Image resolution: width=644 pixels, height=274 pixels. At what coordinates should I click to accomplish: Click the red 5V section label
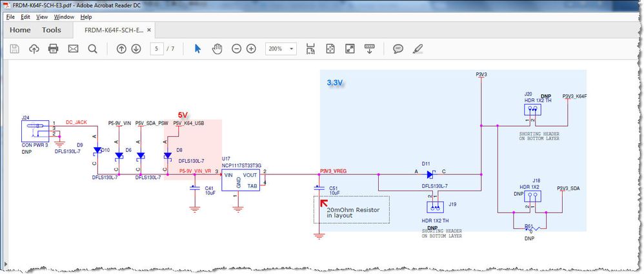[x=183, y=115]
